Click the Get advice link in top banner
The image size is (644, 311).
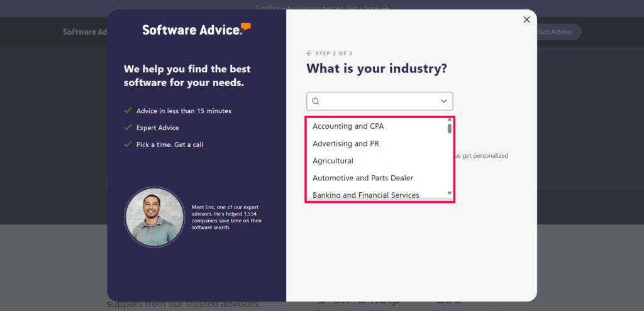[368, 8]
